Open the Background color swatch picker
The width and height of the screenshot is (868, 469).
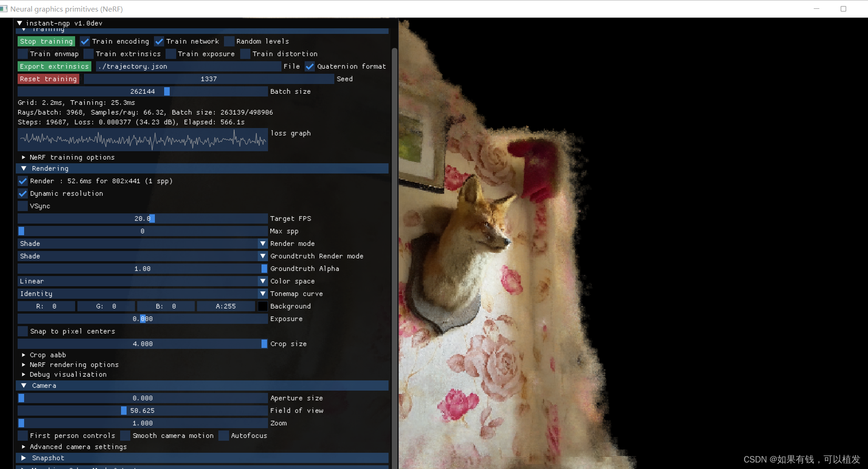(262, 306)
